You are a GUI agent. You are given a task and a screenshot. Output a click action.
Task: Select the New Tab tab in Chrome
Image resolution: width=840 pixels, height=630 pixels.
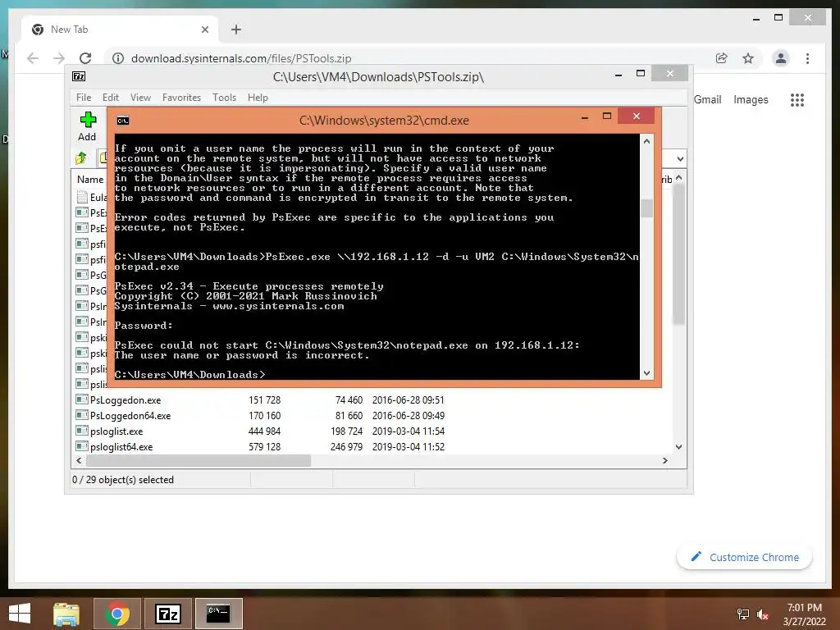click(120, 30)
